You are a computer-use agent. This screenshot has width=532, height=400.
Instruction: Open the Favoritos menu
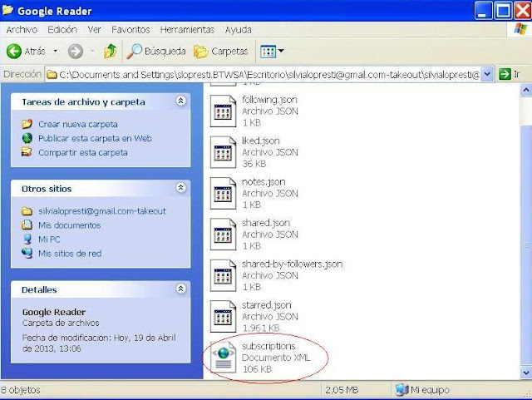click(131, 30)
